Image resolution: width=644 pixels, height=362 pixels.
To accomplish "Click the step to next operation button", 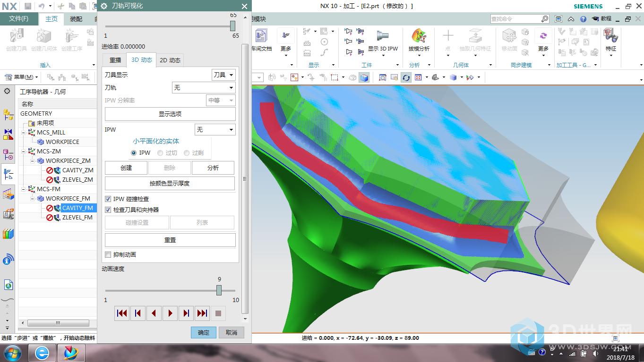I will 202,313.
